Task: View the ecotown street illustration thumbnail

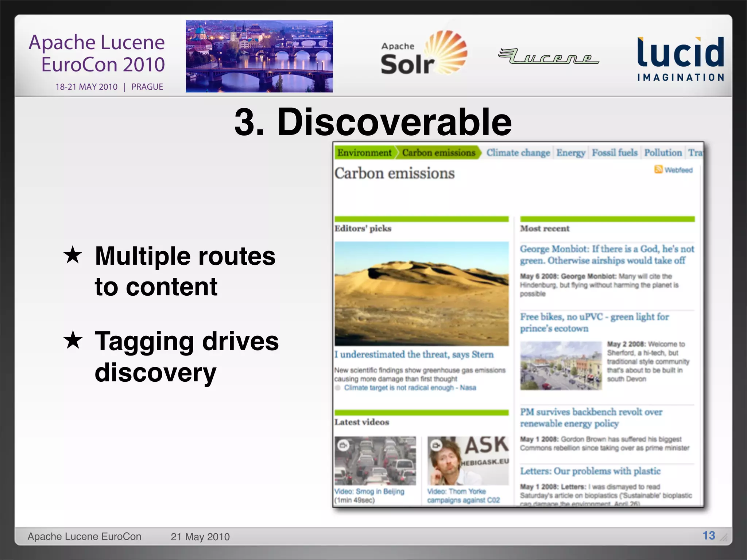Action: click(x=561, y=366)
